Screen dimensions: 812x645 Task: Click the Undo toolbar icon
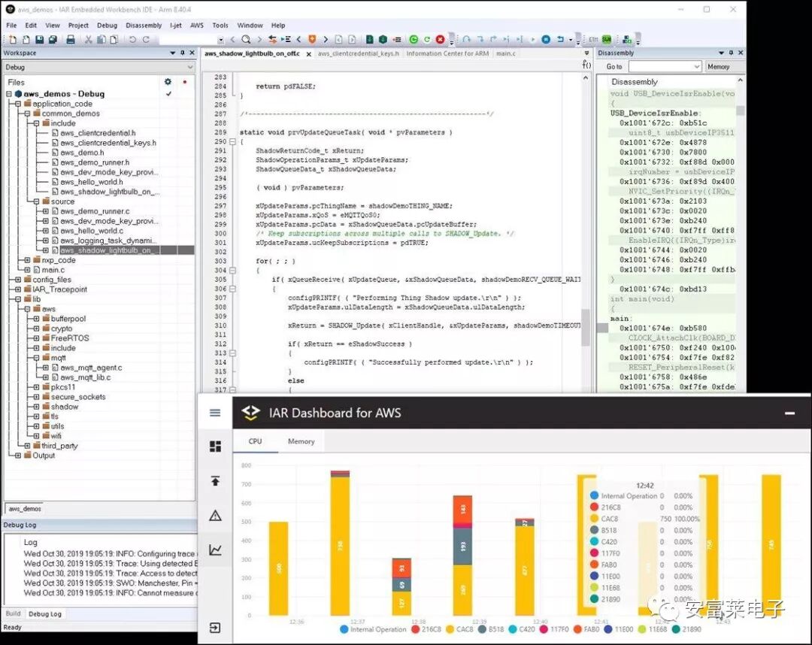coord(133,39)
